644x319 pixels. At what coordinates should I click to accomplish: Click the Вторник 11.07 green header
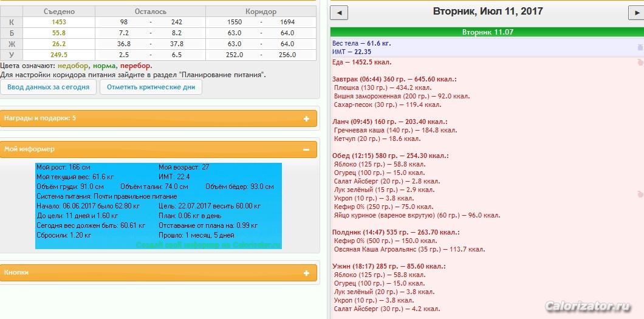pos(487,32)
